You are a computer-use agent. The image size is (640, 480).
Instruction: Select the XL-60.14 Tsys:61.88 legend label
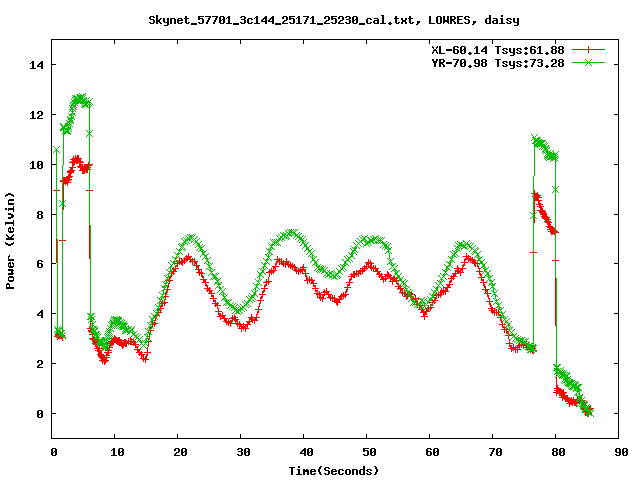click(498, 50)
